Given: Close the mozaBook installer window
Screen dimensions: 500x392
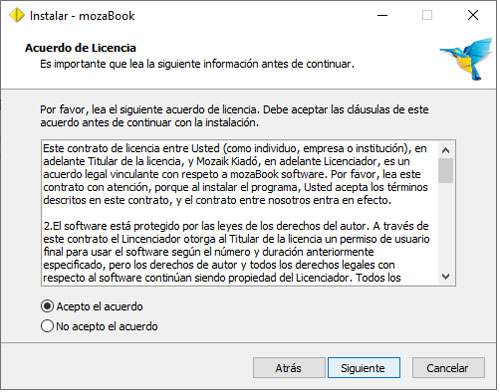Looking at the screenshot, I should click(x=473, y=15).
